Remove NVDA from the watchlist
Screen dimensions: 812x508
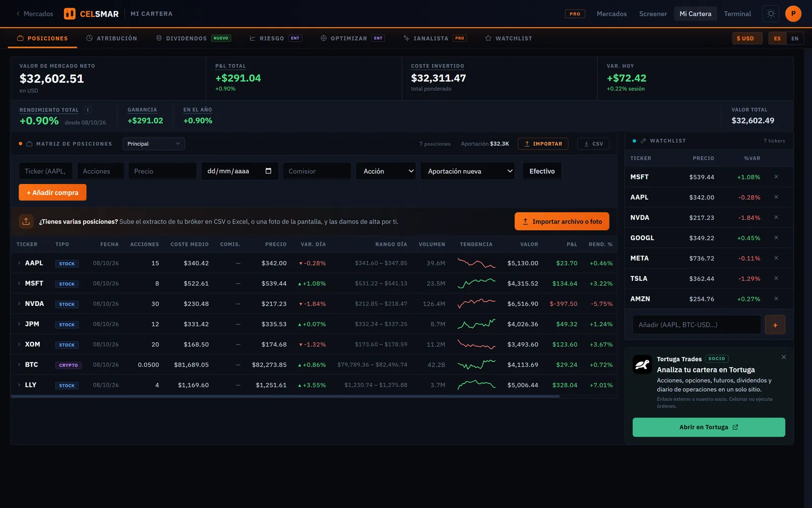(x=776, y=217)
